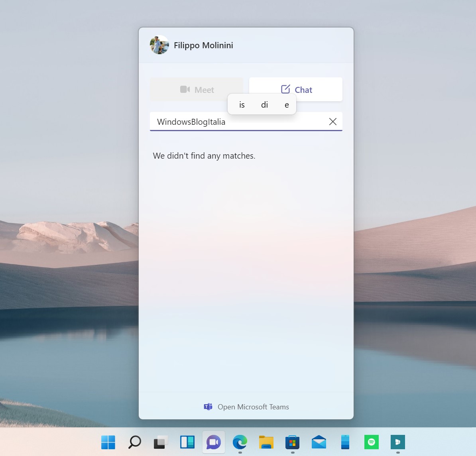This screenshot has width=476, height=456.
Task: Launch Spotify from the taskbar
Action: coord(372,442)
